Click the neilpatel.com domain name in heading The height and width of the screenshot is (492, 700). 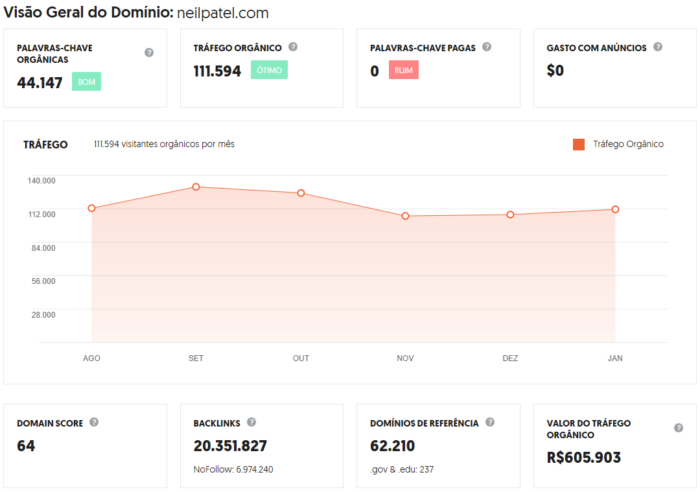[x=223, y=13]
